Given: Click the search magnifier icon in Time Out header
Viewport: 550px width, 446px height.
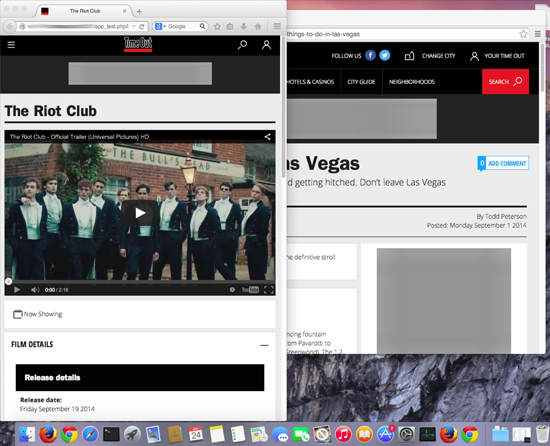Looking at the screenshot, I should click(242, 45).
